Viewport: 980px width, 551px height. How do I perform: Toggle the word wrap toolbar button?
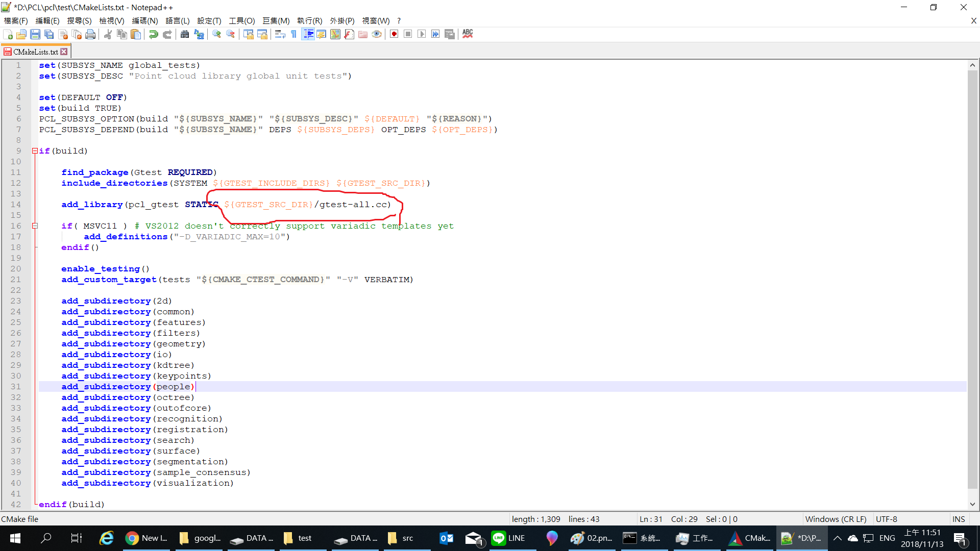point(280,34)
